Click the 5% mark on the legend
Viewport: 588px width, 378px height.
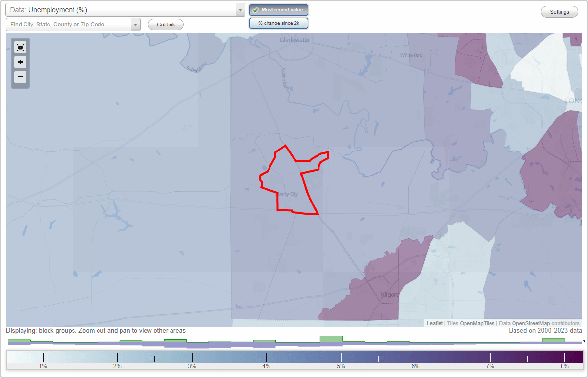click(341, 366)
